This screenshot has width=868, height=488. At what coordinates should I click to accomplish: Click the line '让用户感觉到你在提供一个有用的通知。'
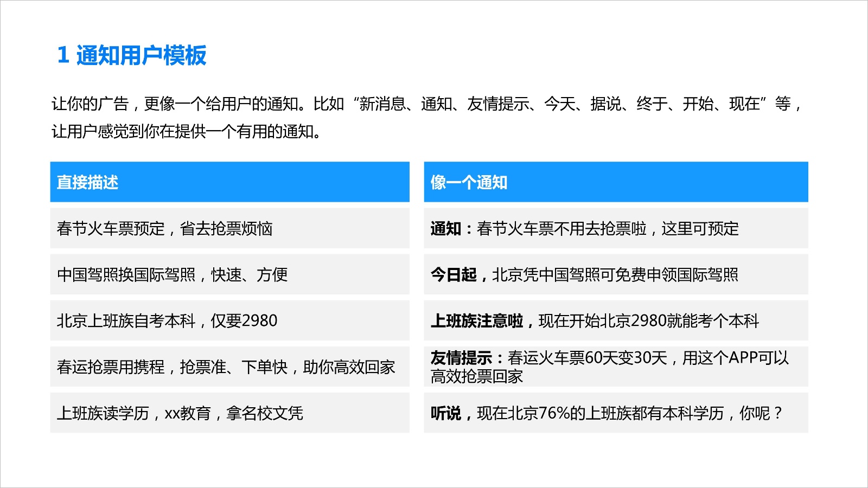pyautogui.click(x=187, y=131)
